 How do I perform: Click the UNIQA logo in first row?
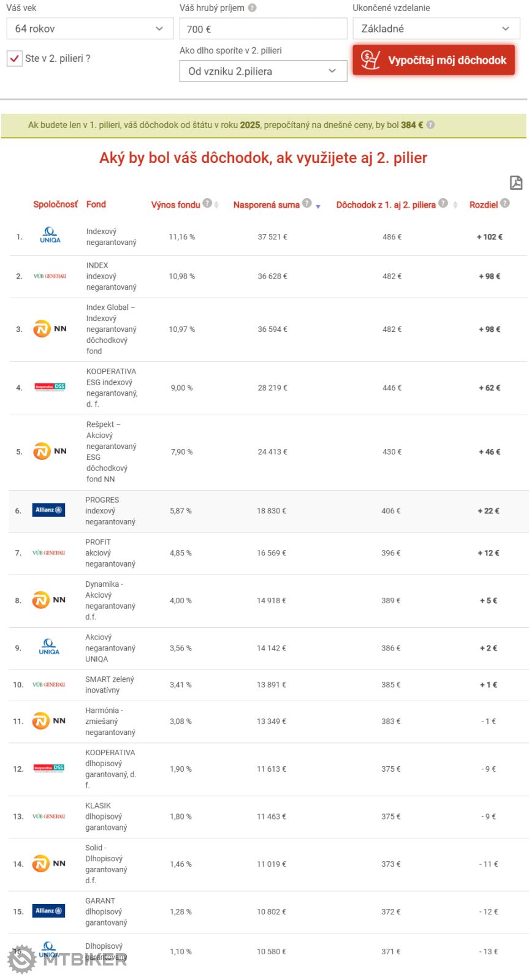pos(50,236)
